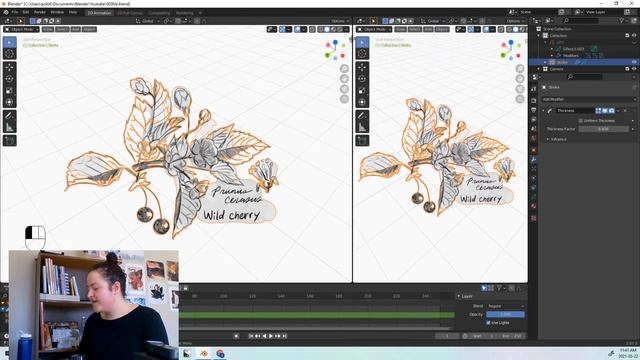Open the Render menu
The height and width of the screenshot is (360, 640).
40,12
